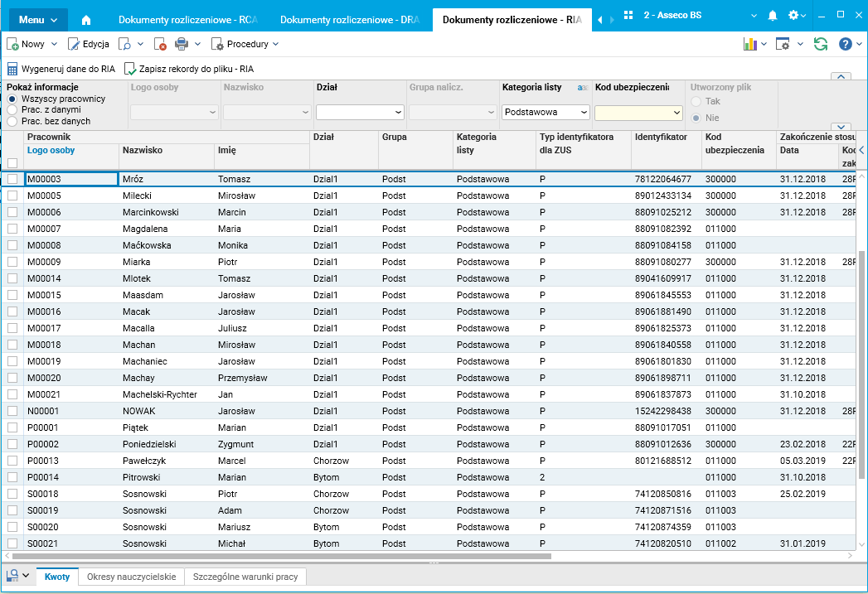Click the window settings icon beside the chart
The image size is (868, 594).
[783, 44]
